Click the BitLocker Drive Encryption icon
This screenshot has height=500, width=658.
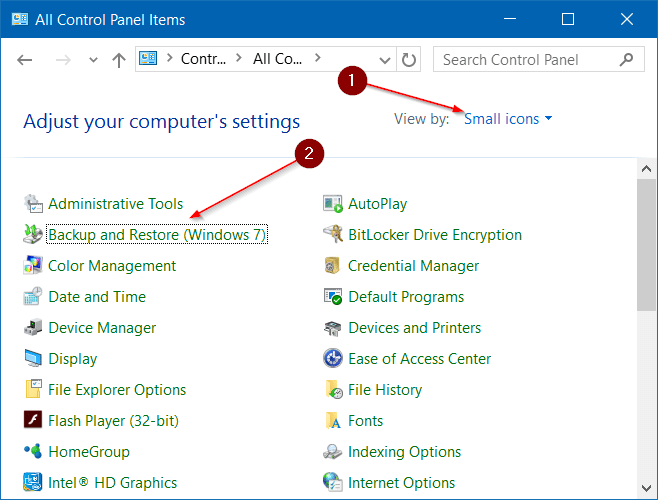coord(333,234)
